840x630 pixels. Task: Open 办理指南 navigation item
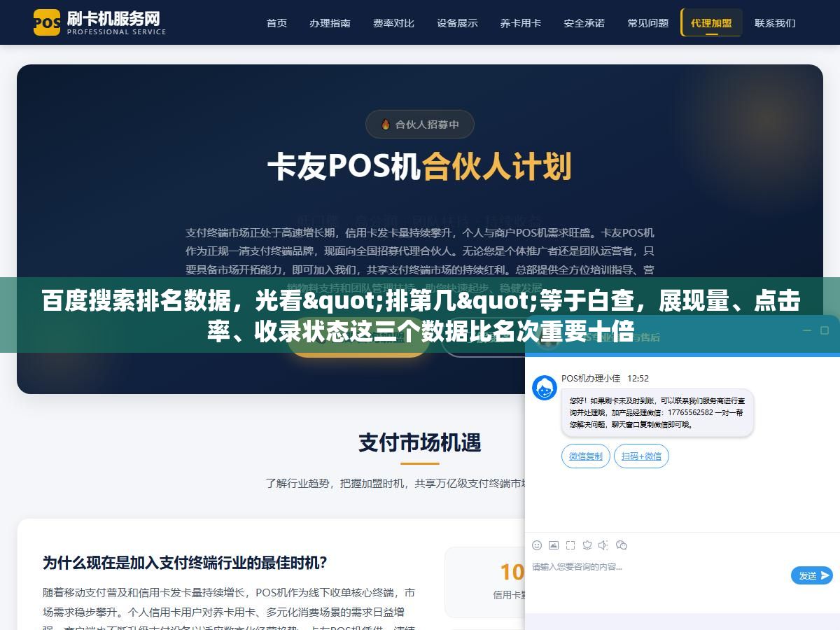coord(330,23)
